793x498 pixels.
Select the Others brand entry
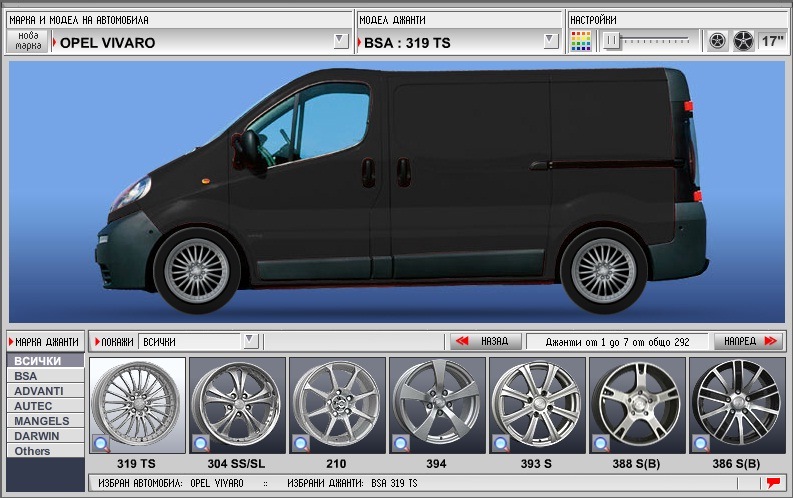46,450
